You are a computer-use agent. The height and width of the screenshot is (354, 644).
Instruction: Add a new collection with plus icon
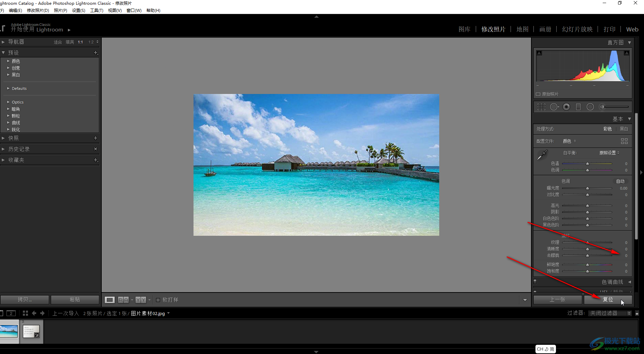tap(96, 160)
